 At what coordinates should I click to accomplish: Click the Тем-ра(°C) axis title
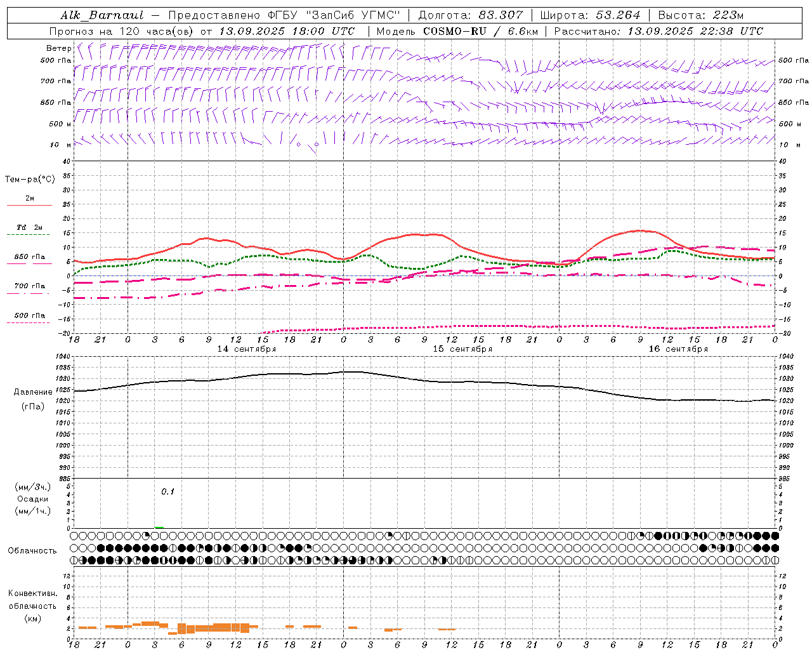click(30, 180)
